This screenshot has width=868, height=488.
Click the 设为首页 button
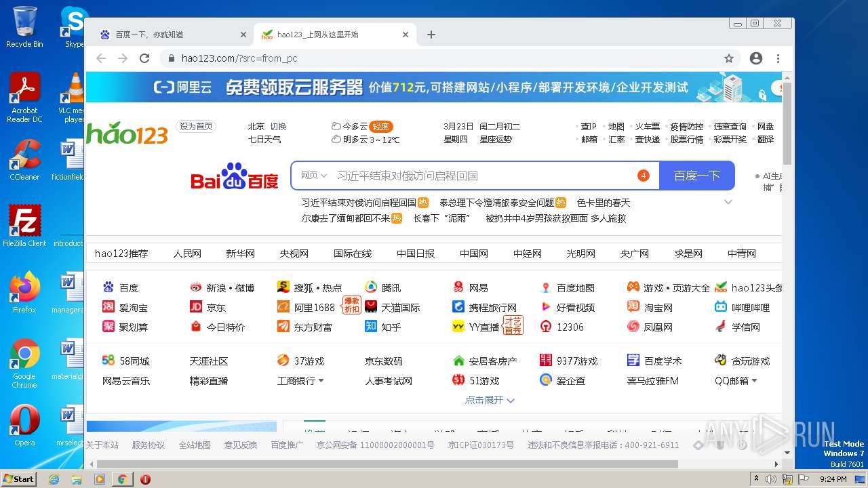pyautogui.click(x=196, y=126)
